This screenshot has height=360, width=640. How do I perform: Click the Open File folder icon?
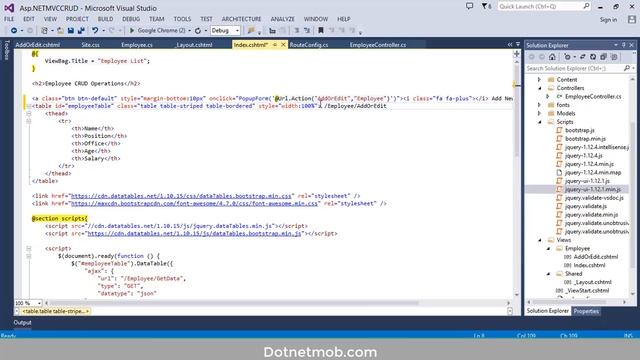click(60, 31)
